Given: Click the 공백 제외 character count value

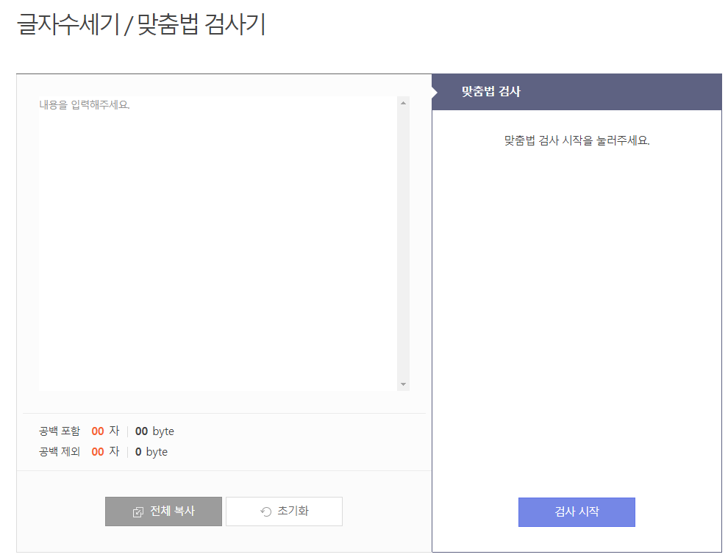Looking at the screenshot, I should (98, 451).
